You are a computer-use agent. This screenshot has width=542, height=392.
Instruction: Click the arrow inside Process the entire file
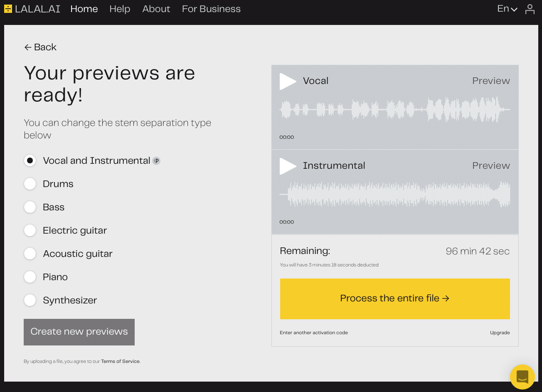pyautogui.click(x=446, y=298)
